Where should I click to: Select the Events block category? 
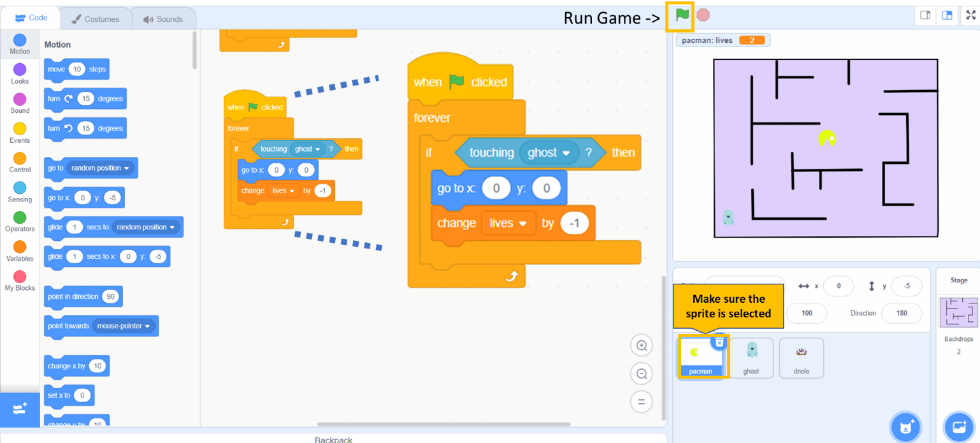[20, 133]
